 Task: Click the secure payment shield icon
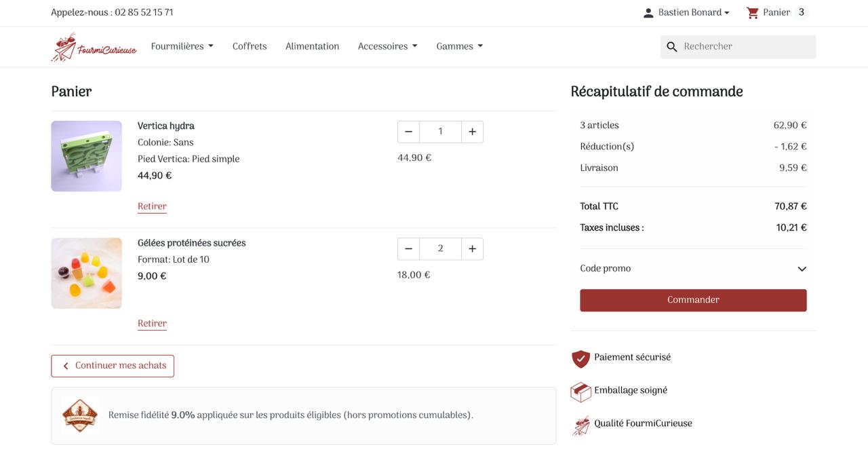(x=580, y=358)
